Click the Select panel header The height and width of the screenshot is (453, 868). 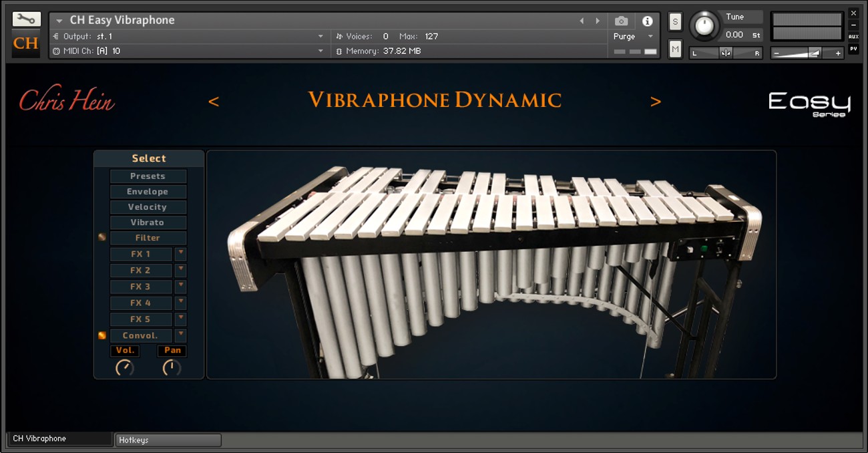tap(149, 158)
